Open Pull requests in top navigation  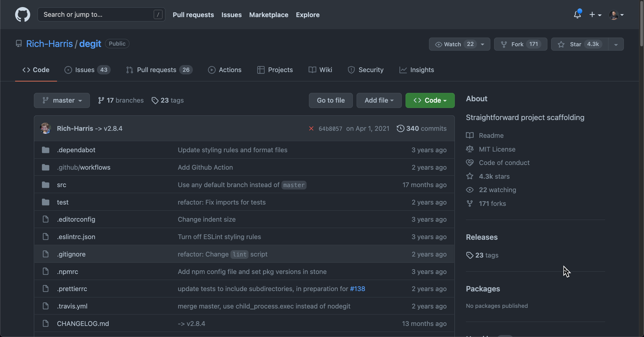pos(193,15)
